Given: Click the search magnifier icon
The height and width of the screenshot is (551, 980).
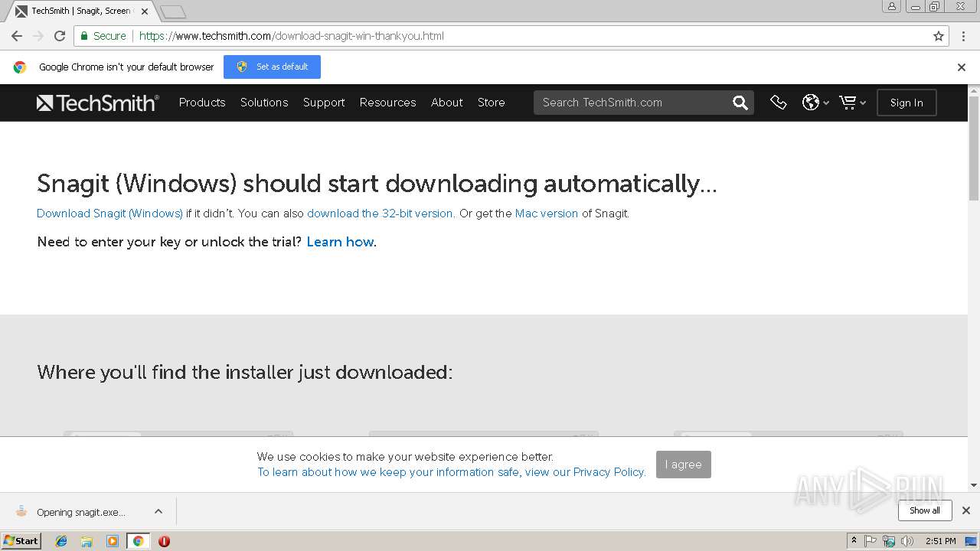Looking at the screenshot, I should tap(740, 103).
